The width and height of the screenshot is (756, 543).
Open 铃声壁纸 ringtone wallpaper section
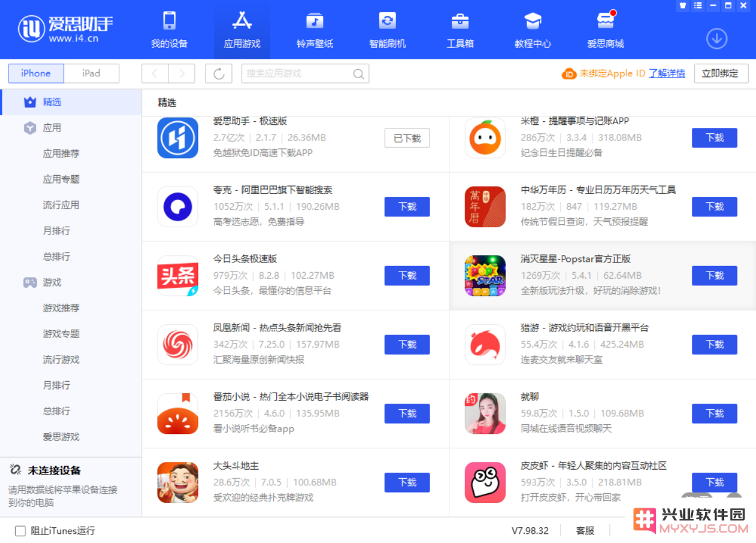[315, 29]
